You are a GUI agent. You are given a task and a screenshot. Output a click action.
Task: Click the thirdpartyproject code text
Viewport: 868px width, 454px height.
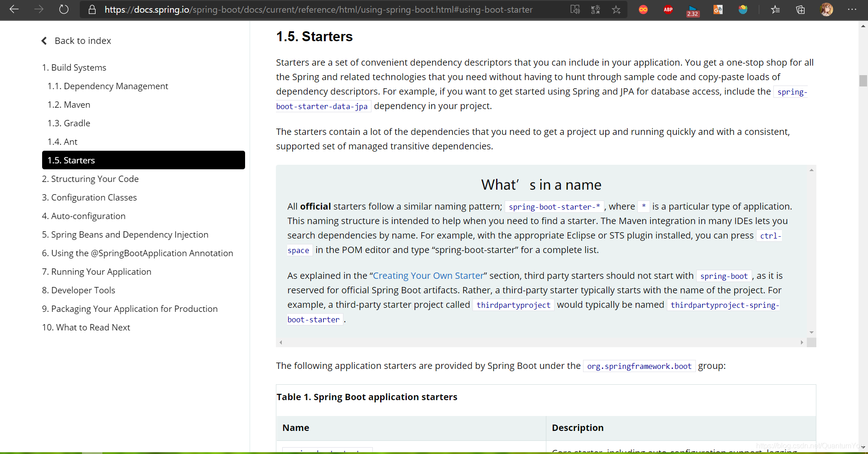coord(513,305)
